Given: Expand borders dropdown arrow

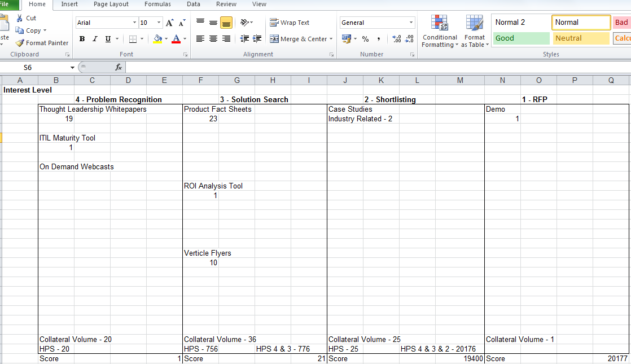Looking at the screenshot, I should (142, 39).
